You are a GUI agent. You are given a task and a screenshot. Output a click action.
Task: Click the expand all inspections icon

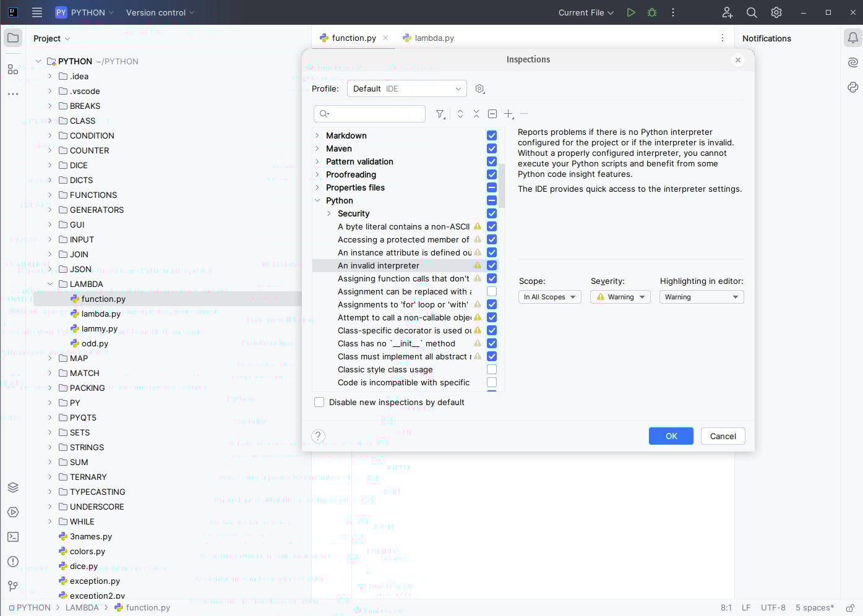(x=460, y=114)
